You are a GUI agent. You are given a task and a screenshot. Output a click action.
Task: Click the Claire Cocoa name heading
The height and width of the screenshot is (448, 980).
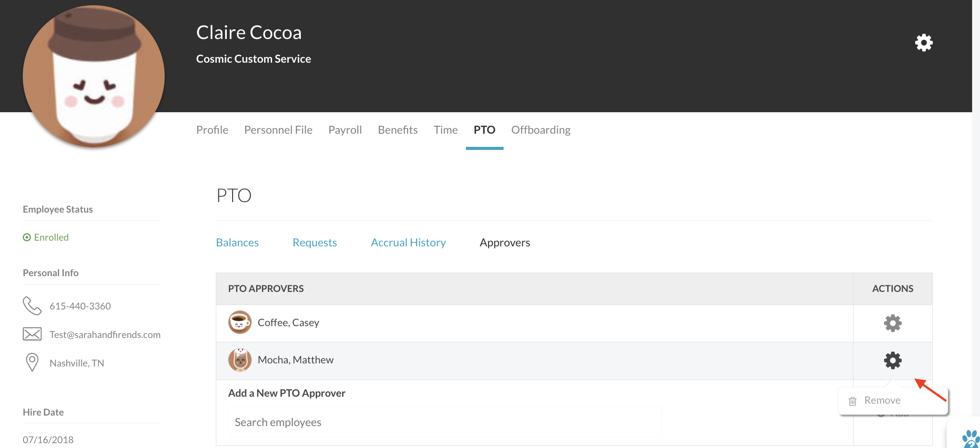click(x=249, y=32)
